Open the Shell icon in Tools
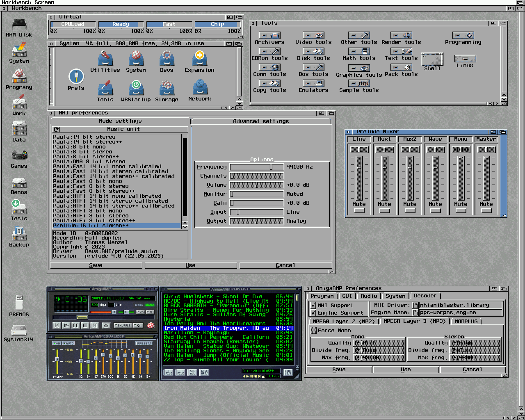Viewport: 525px width, 420px height. pos(432,59)
